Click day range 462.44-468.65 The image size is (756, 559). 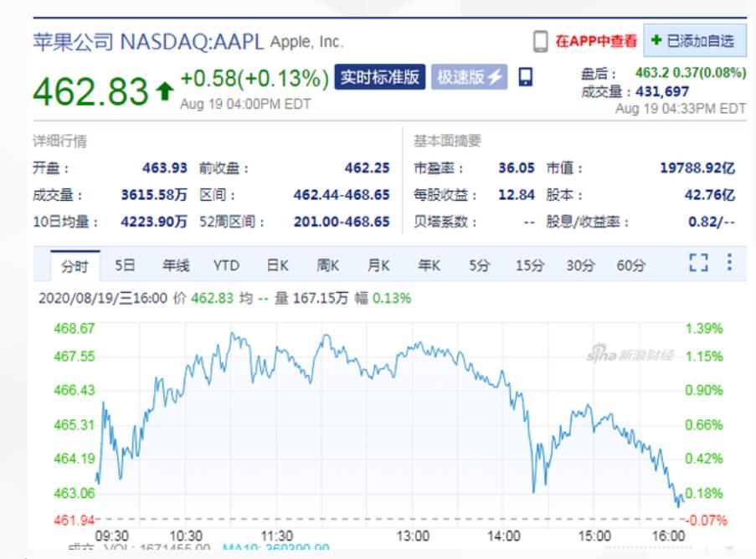[x=342, y=195]
